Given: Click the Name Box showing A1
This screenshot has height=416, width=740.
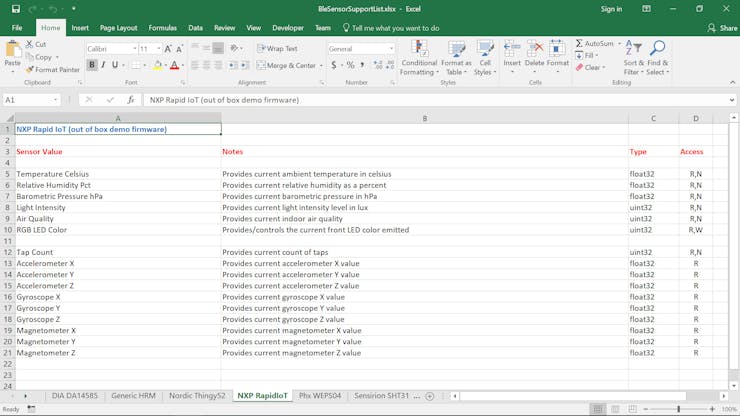Looking at the screenshot, I should pyautogui.click(x=27, y=100).
